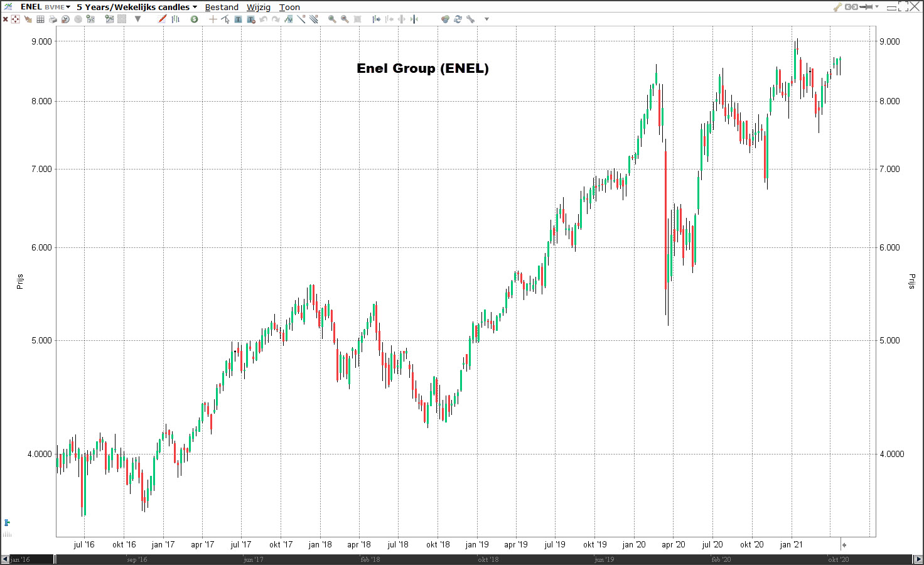Image resolution: width=924 pixels, height=565 pixels.
Task: Click the globe clock icon in toolbar
Action: 65,19
